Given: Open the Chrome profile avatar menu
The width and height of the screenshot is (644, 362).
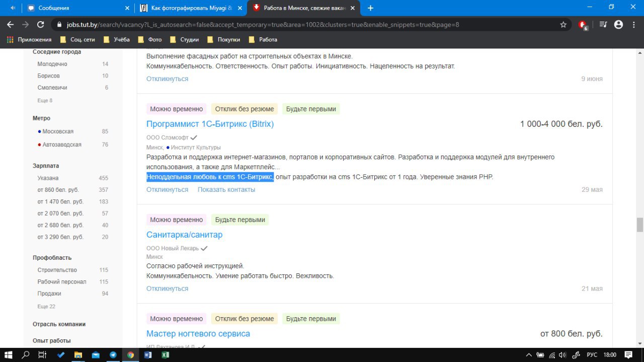Looking at the screenshot, I should point(619,25).
